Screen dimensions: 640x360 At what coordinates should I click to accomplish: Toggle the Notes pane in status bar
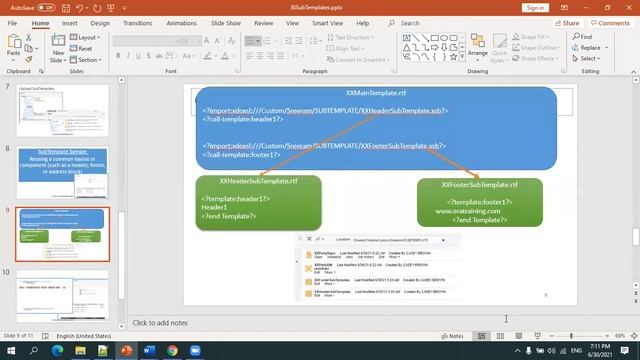click(x=452, y=336)
